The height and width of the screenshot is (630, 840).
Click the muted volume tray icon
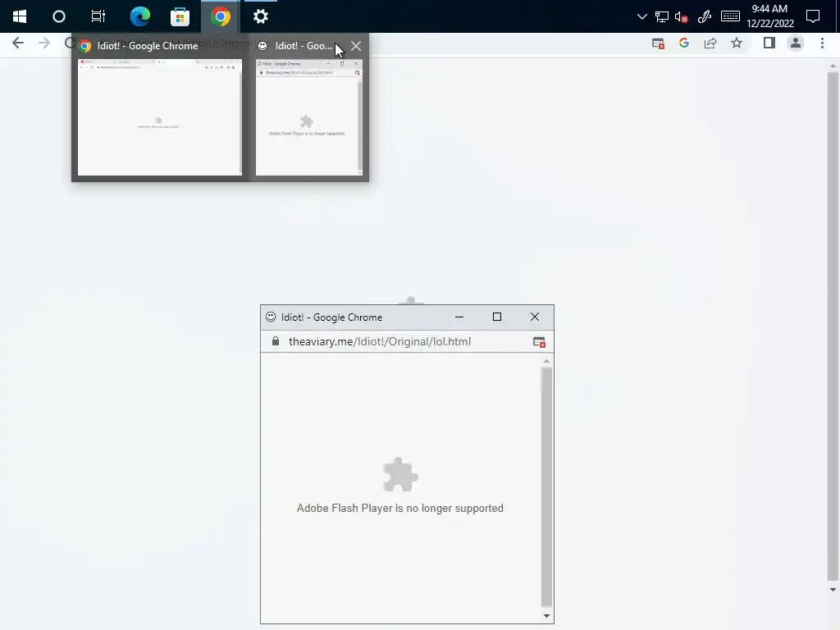681,17
